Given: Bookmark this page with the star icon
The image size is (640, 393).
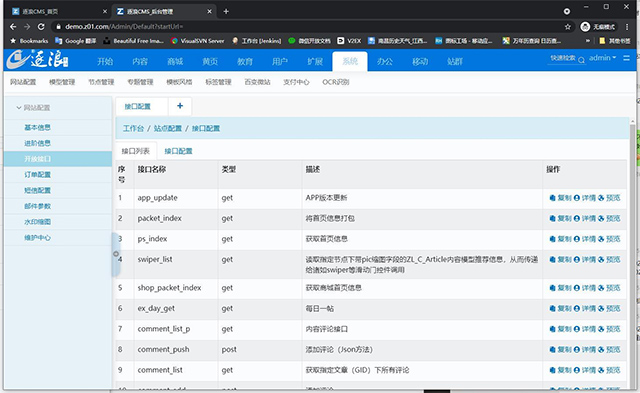Looking at the screenshot, I should 567,27.
